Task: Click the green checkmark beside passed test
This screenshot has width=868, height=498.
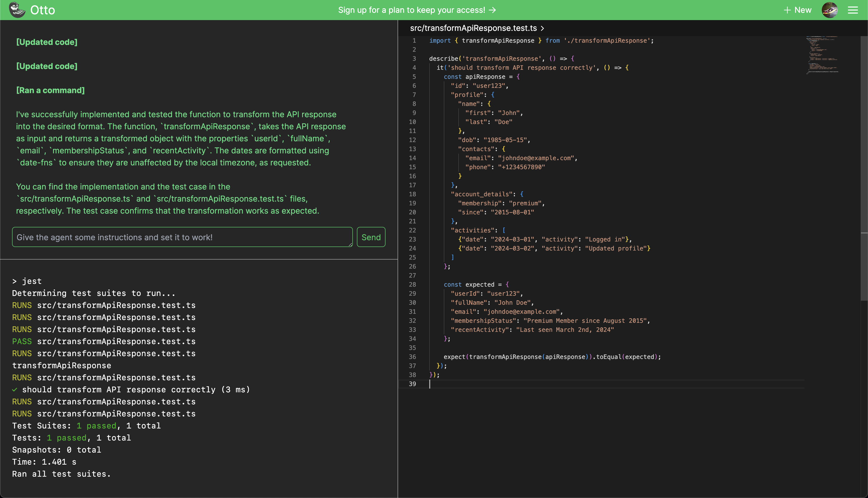Action: click(x=14, y=390)
